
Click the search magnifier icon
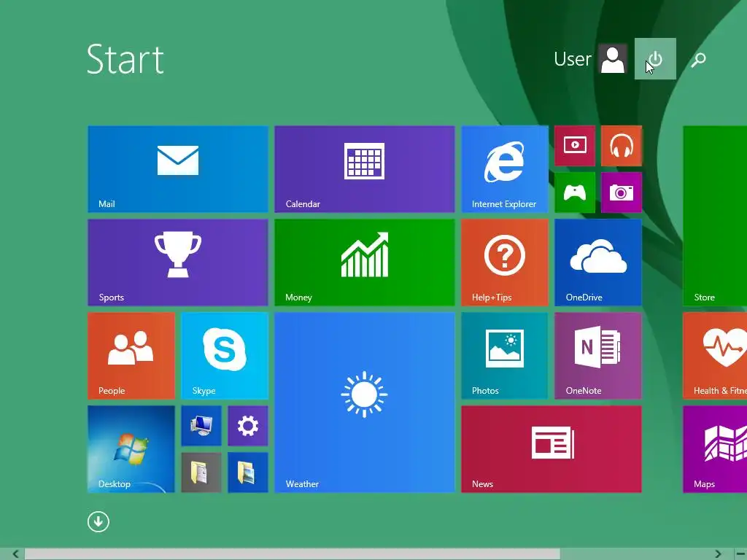click(698, 59)
